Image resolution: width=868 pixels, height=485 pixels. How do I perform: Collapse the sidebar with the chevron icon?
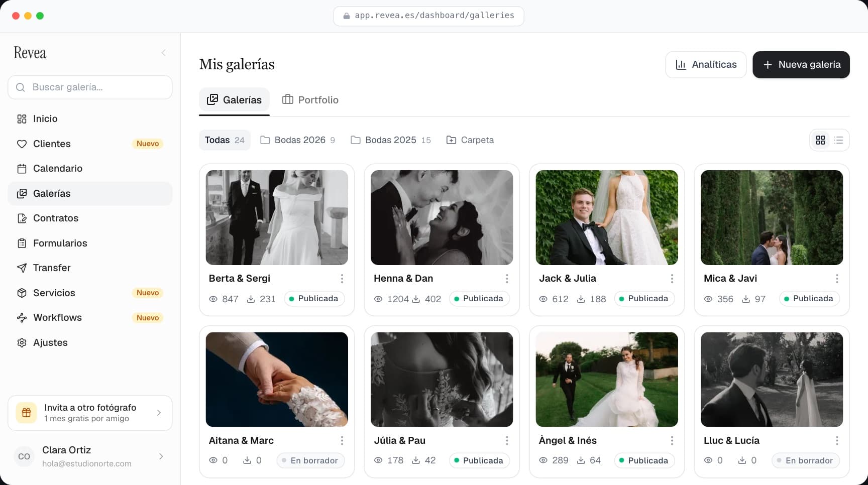pyautogui.click(x=163, y=53)
